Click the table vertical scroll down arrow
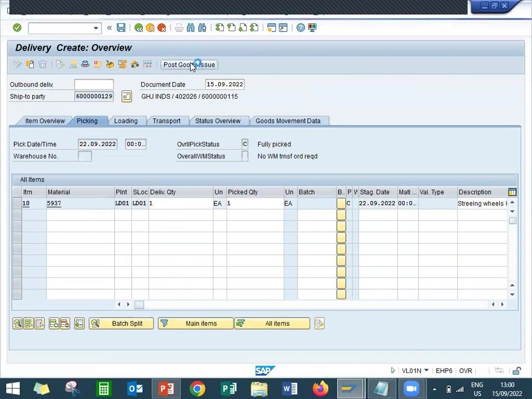532x399 pixels. coord(512,294)
